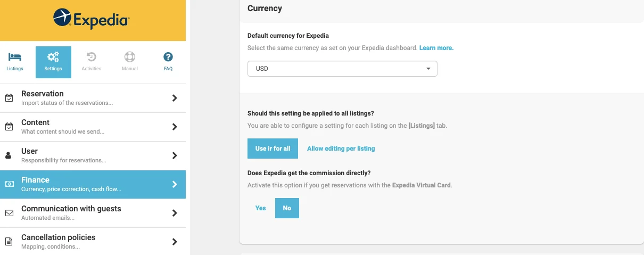This screenshot has height=255, width=644.
Task: Enable 'Allow editing per listing'
Action: [x=341, y=149]
